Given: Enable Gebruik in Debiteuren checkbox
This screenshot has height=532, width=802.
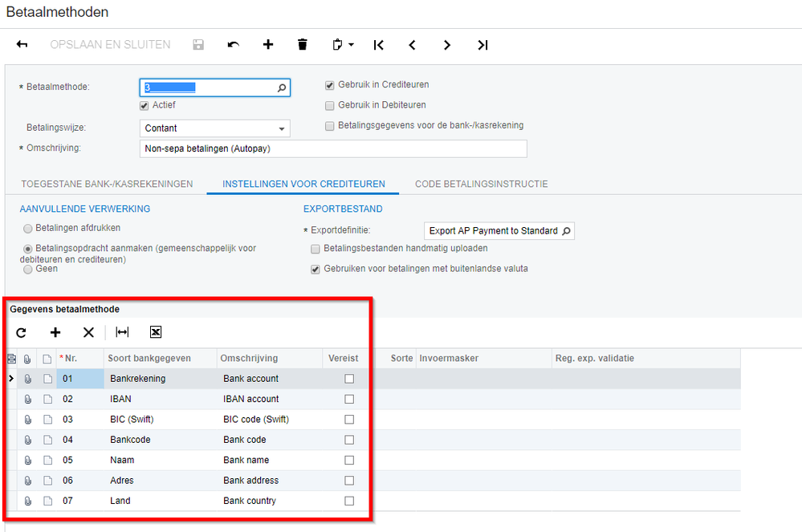Looking at the screenshot, I should coord(330,106).
